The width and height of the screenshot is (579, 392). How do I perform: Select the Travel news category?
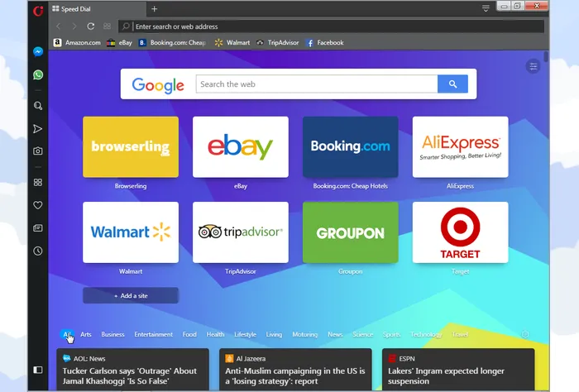point(460,334)
